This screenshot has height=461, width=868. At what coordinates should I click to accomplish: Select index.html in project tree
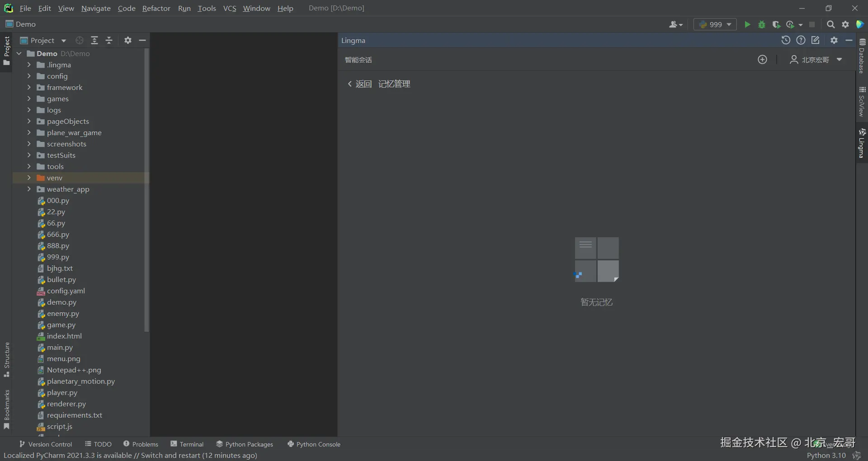tap(64, 336)
